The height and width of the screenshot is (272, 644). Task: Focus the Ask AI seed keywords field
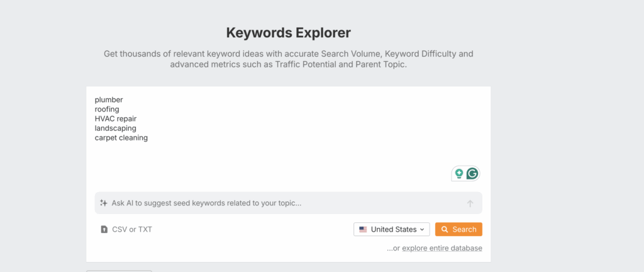283,203
